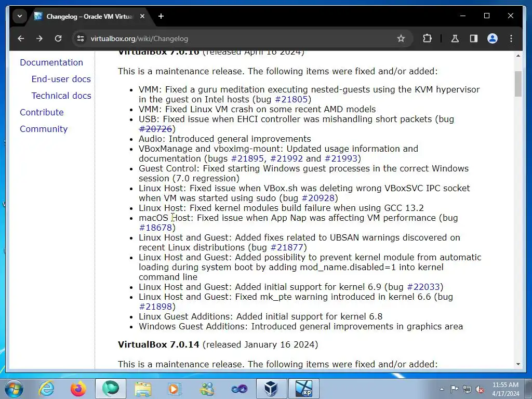This screenshot has height=399, width=532.
Task: Open struck-through bug #20726 link
Action: pos(155,129)
